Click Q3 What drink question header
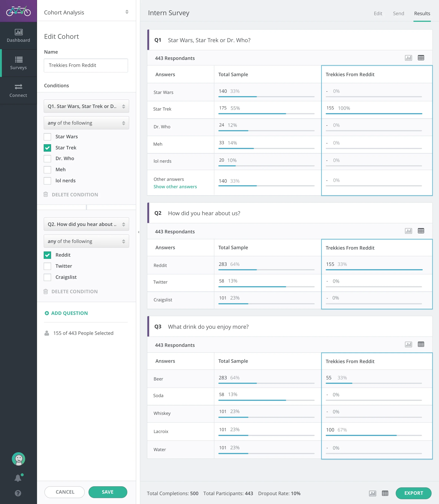The width and height of the screenshot is (439, 504). coord(290,326)
